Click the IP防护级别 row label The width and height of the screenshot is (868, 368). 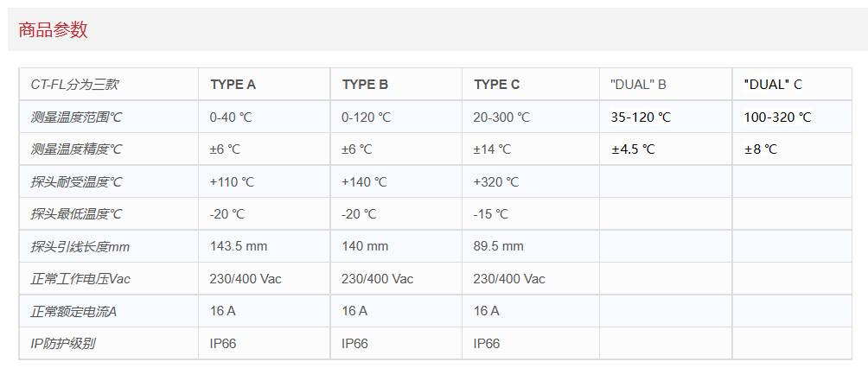63,344
